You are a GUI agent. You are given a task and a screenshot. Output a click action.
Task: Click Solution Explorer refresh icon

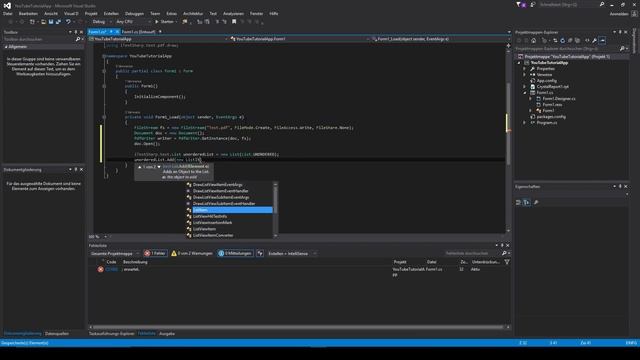coord(562,40)
